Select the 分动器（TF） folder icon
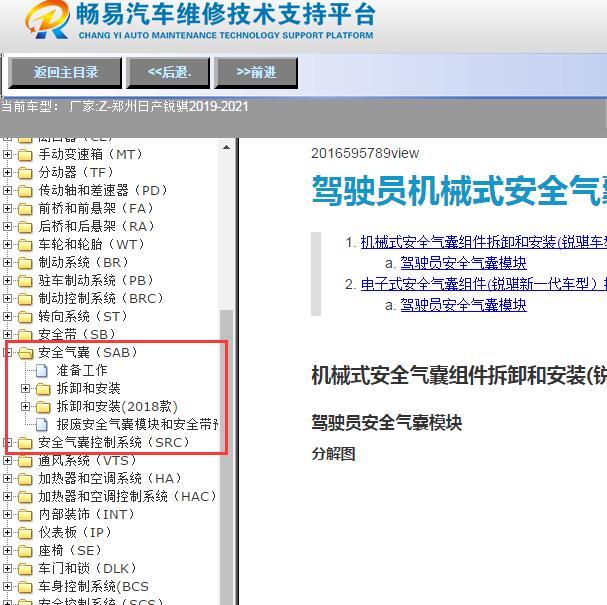This screenshot has height=605, width=607. click(x=25, y=173)
